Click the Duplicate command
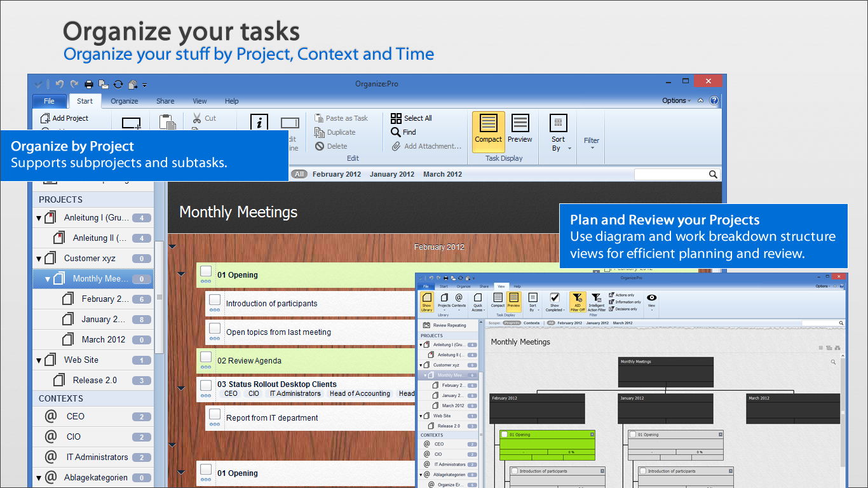Screen dimensions: 868x488 (x=335, y=132)
